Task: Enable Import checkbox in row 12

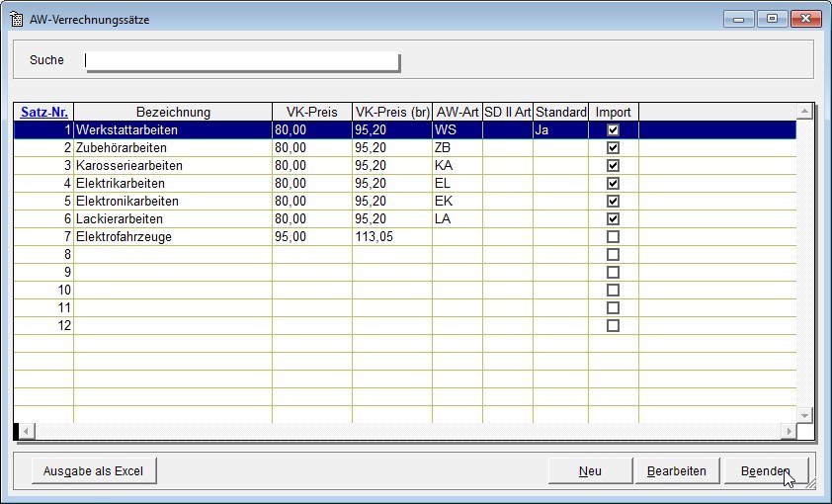Action: (x=613, y=325)
